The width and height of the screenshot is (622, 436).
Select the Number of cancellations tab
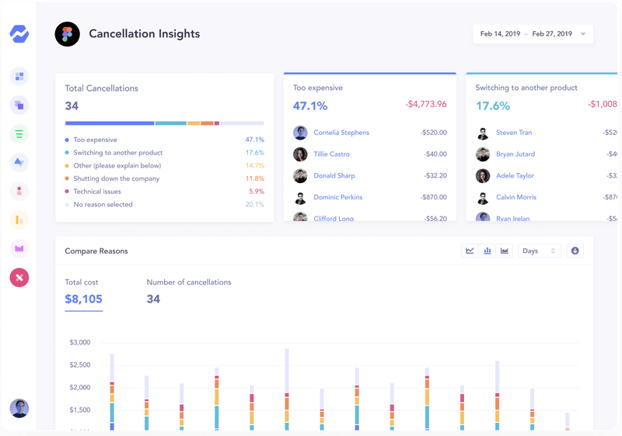coord(188,291)
